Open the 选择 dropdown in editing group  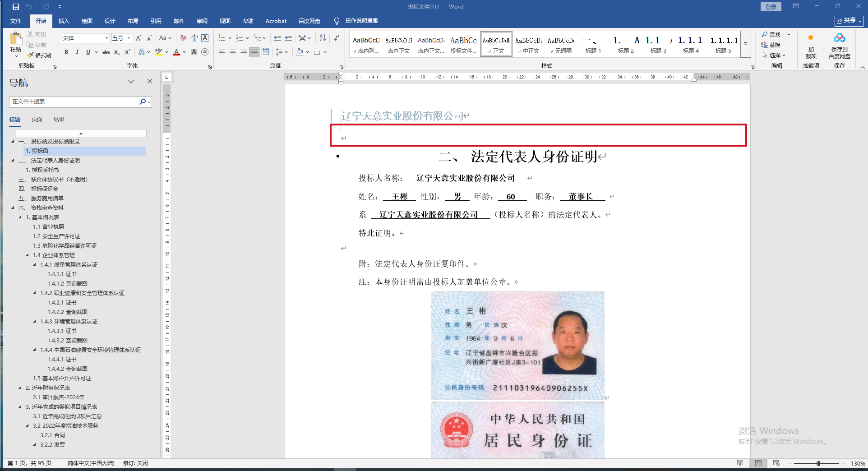(774, 55)
